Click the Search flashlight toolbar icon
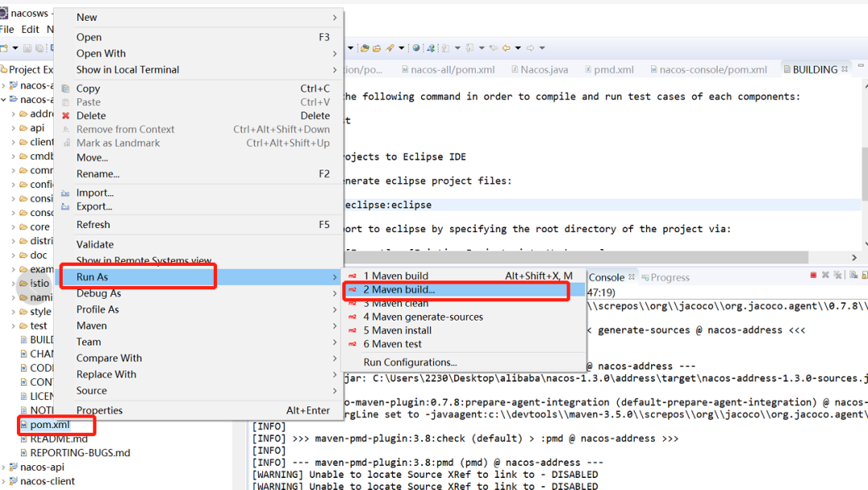Screen dimensions: 868x490 click(x=390, y=48)
